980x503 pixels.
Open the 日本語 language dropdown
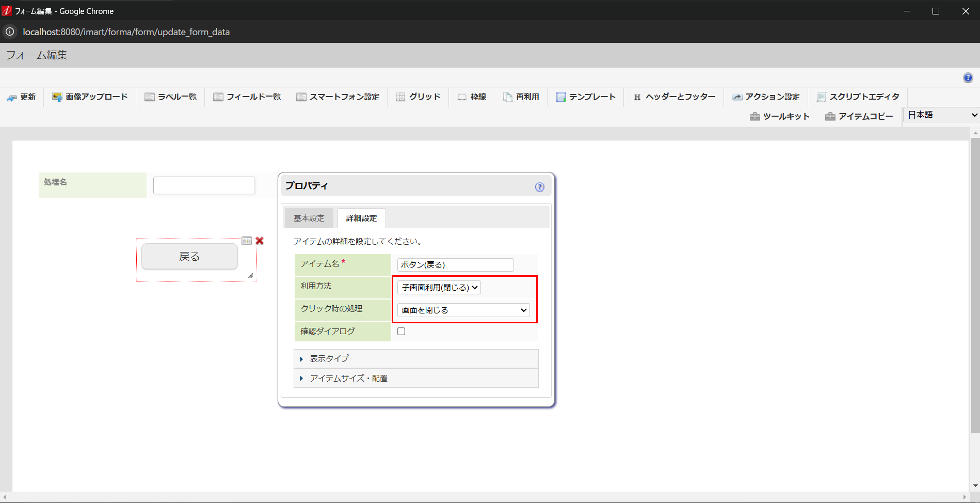point(940,115)
